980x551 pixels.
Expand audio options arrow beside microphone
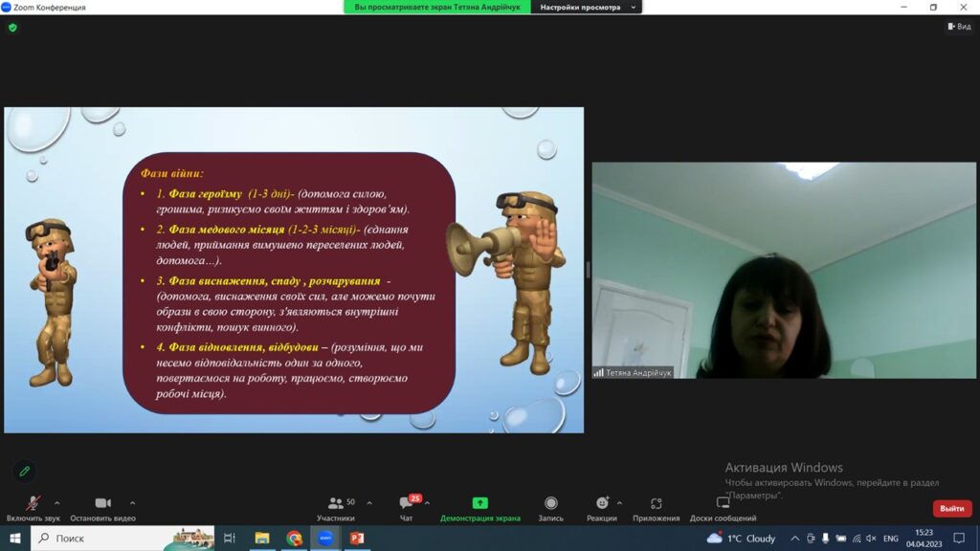coord(57,502)
